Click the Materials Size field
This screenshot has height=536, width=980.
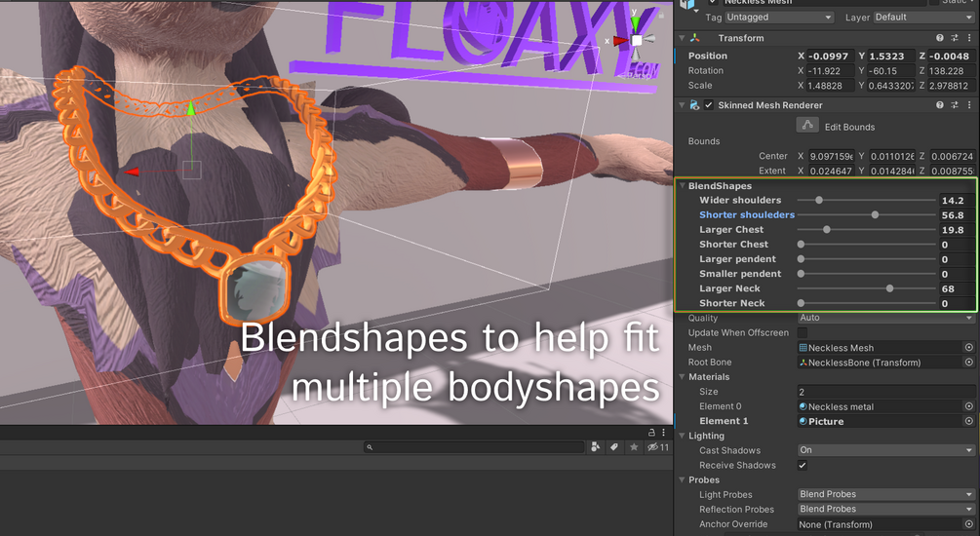[x=886, y=392]
